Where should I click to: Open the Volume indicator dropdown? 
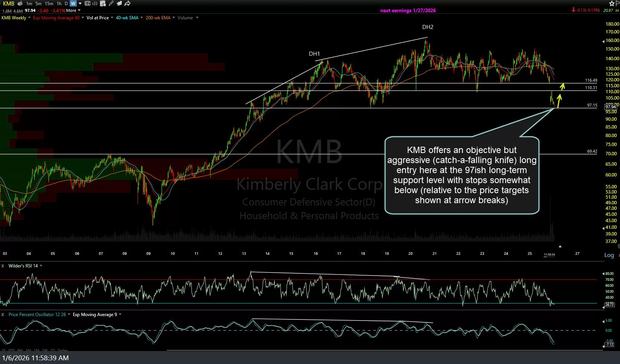(x=197, y=18)
